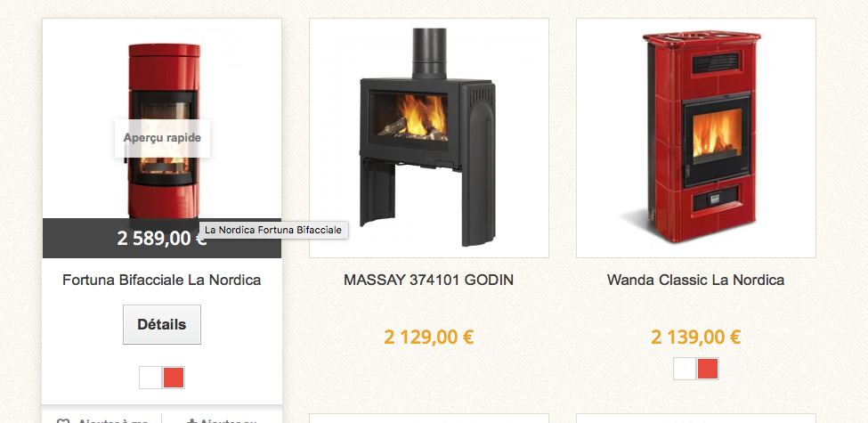Screen dimensions: 868x423
Task: Open Fortuna Bifacciale La Nordica product title link
Action: coord(162,281)
